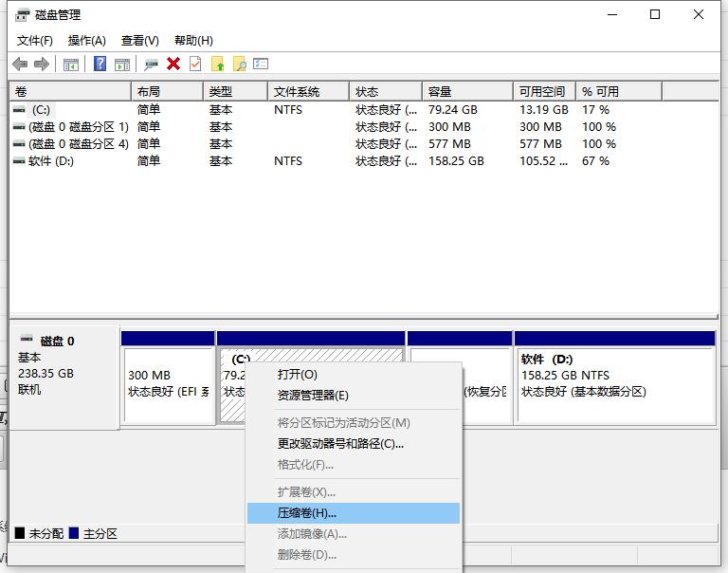Click the Disk Management title bar icon
The height and width of the screenshot is (573, 728).
click(x=23, y=15)
